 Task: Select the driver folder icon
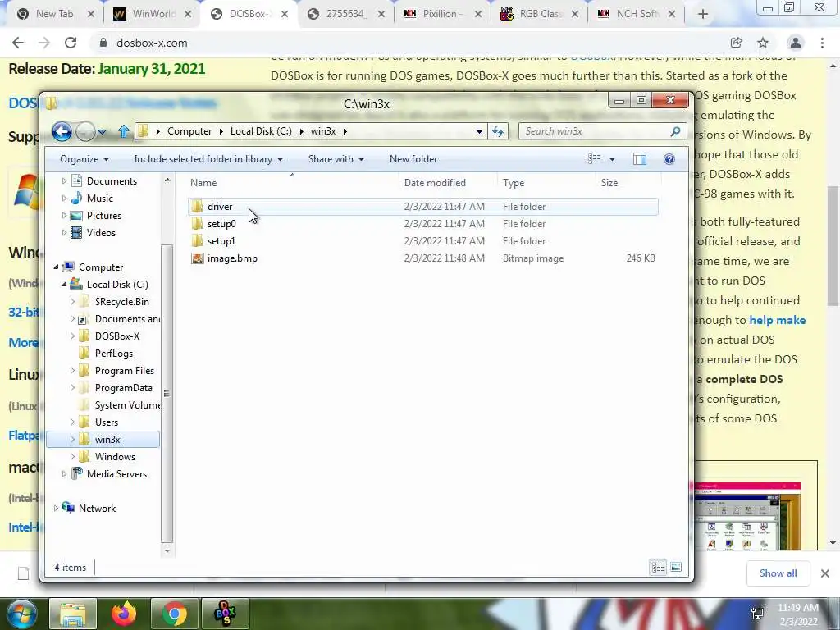tap(197, 206)
